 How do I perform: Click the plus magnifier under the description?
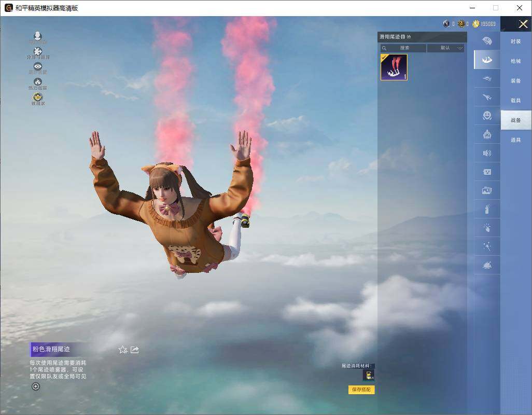(x=36, y=386)
